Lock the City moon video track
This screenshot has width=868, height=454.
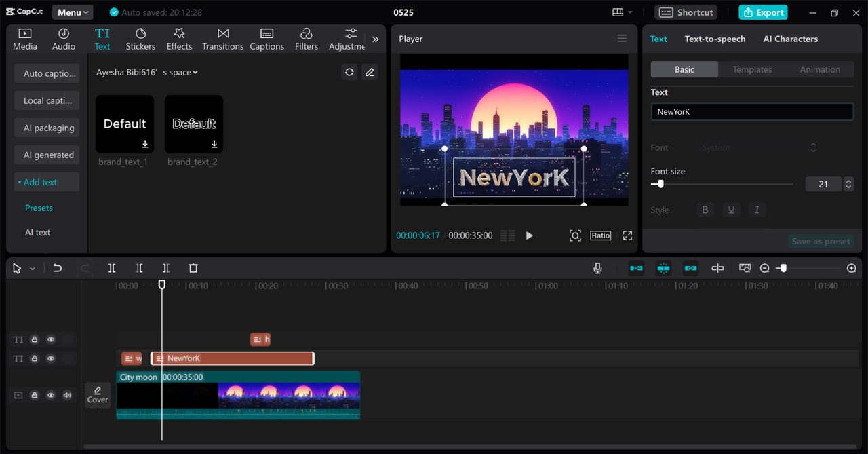35,395
